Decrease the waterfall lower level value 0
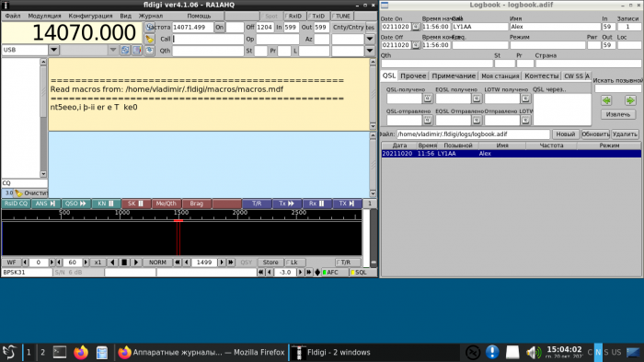The image size is (644, 362). (x=25, y=262)
